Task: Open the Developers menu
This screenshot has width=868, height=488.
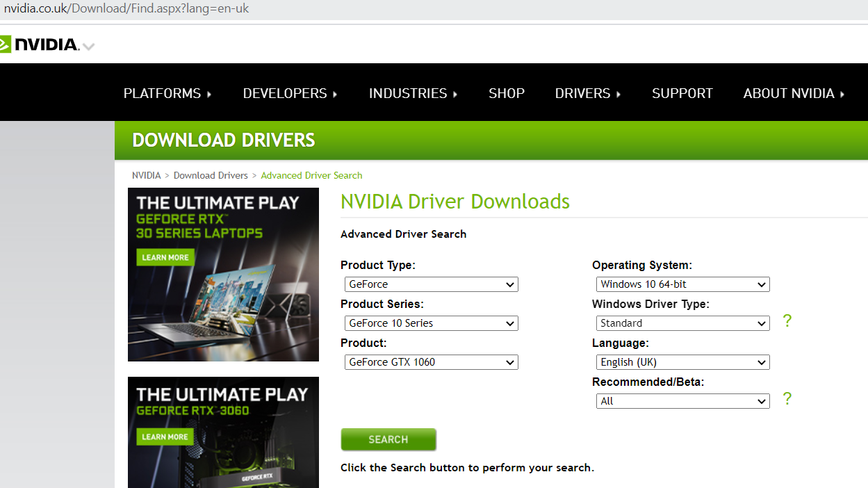Action: coord(290,93)
